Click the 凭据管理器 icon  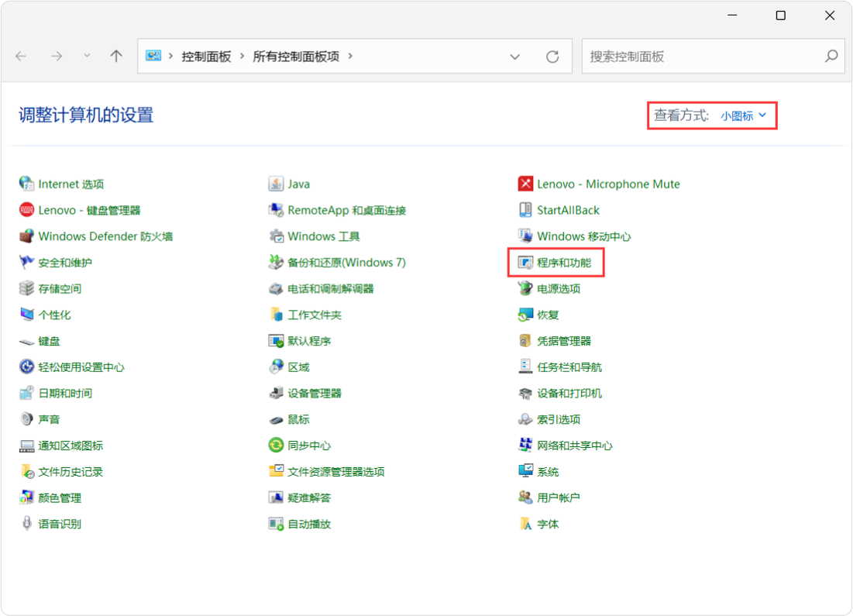[x=525, y=341]
